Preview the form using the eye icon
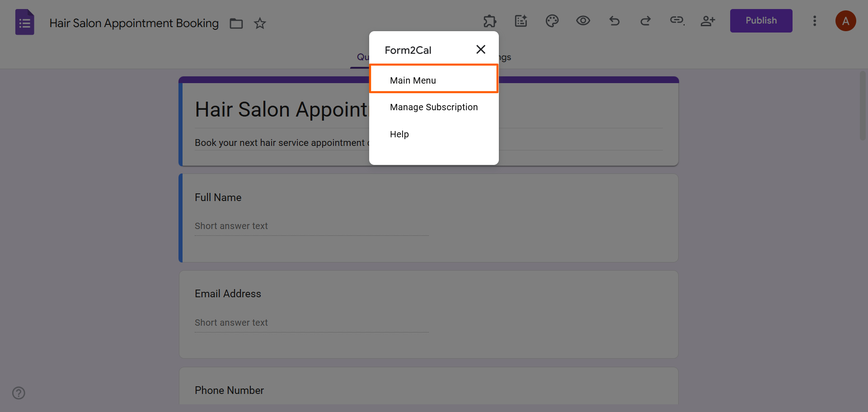The image size is (868, 412). click(583, 21)
